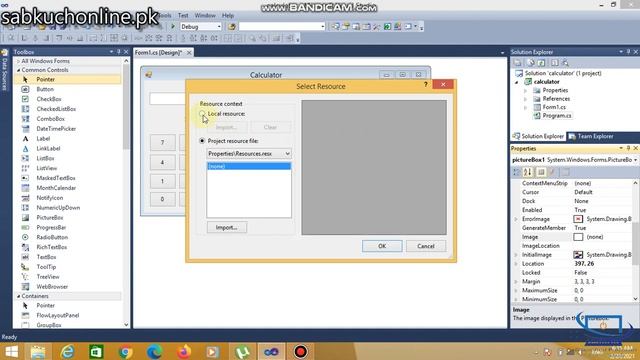The image size is (640, 360).
Task: Pick the RichTextBox toolbox item
Action: (x=51, y=247)
